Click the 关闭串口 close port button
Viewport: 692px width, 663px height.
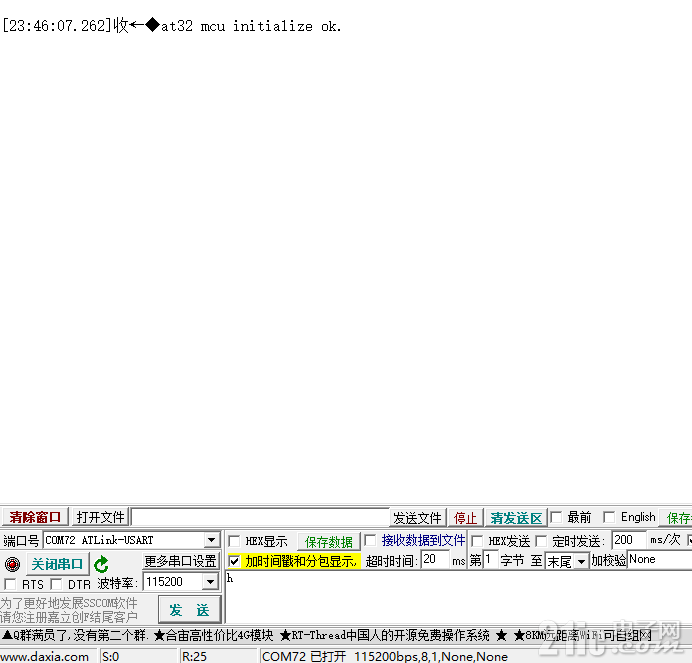[57, 564]
